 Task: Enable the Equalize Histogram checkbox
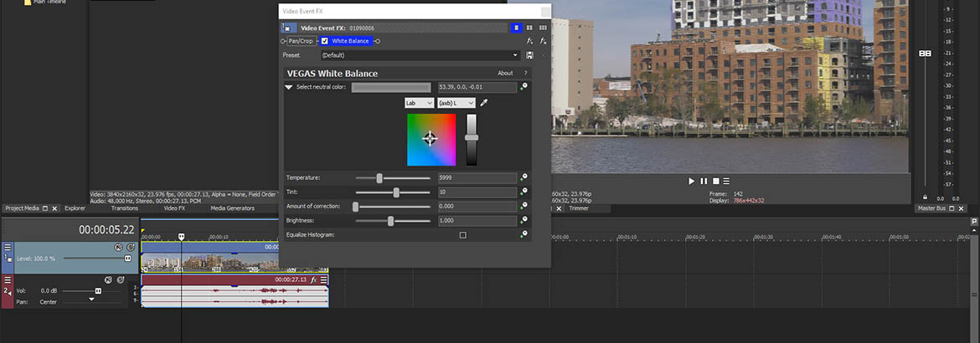(x=462, y=235)
